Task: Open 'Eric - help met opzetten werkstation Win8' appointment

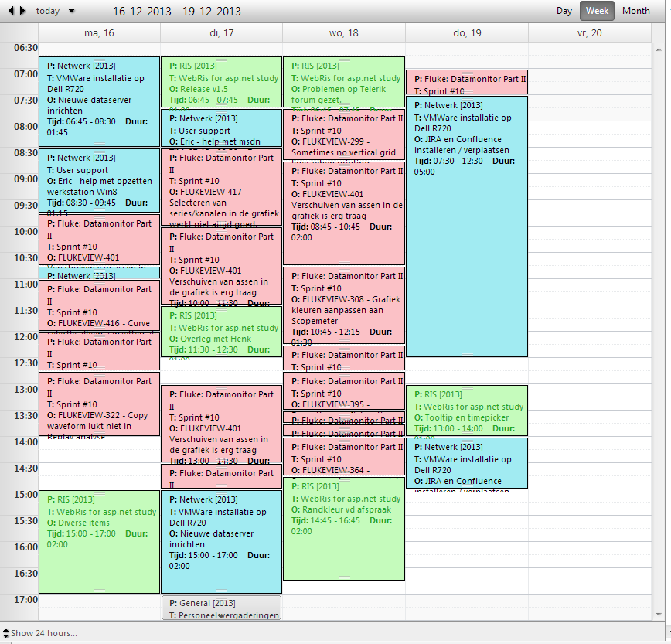Action: pos(99,181)
